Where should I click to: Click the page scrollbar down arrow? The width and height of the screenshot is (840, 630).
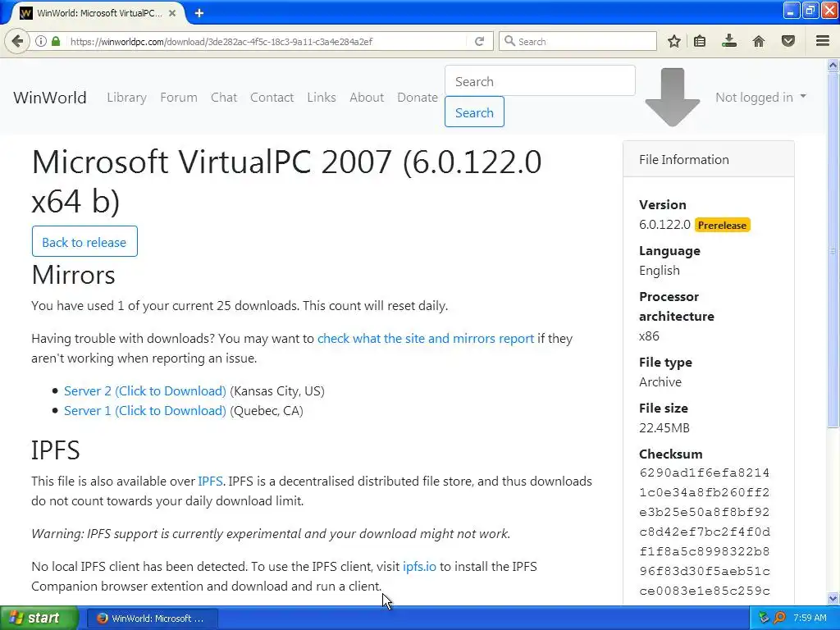(x=833, y=598)
